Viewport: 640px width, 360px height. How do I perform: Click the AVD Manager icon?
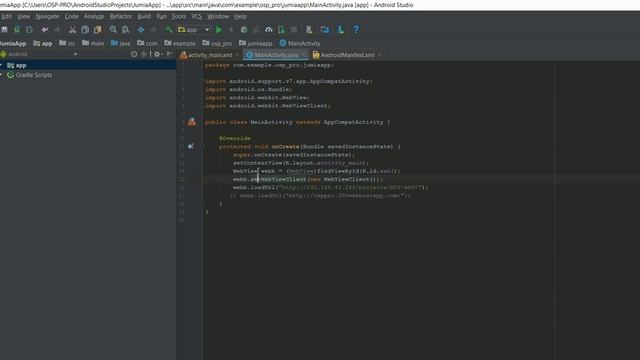[x=309, y=29]
